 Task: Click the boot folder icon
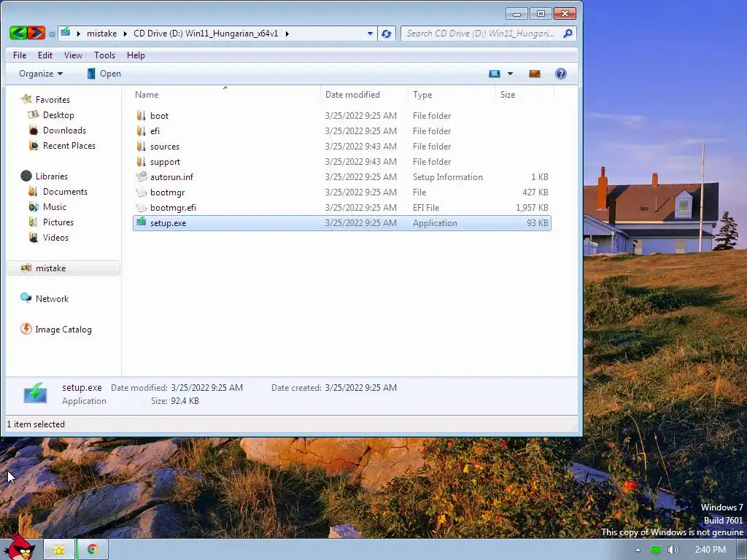pos(141,116)
